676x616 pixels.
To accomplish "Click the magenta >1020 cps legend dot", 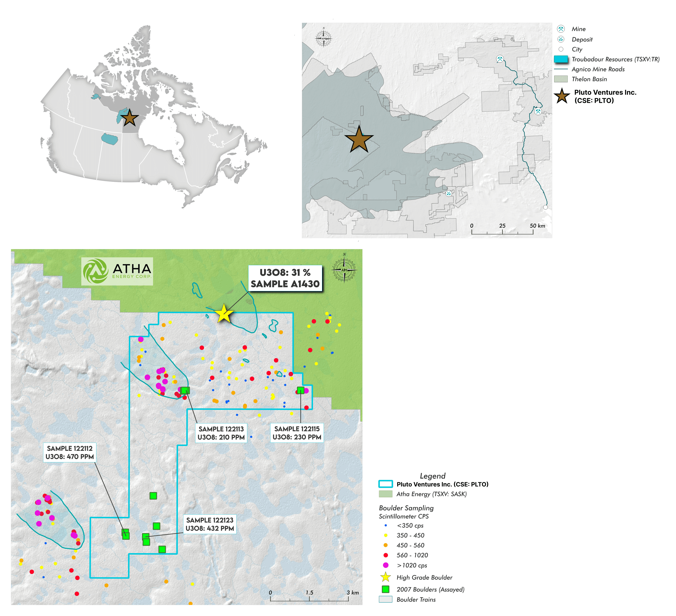I will click(x=386, y=565).
